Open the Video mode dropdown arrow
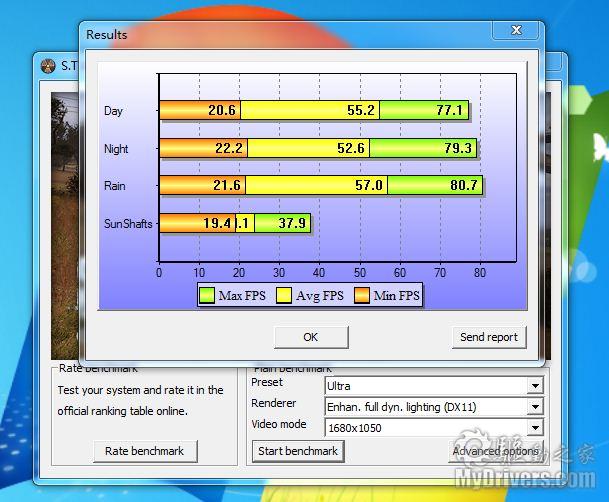This screenshot has width=609, height=502. (x=535, y=428)
